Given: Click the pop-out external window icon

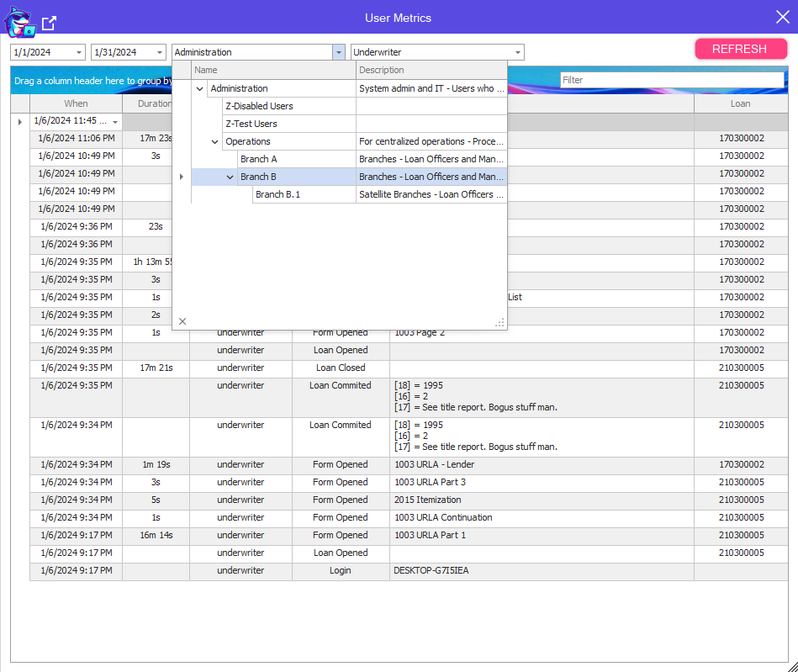Looking at the screenshot, I should tap(50, 23).
